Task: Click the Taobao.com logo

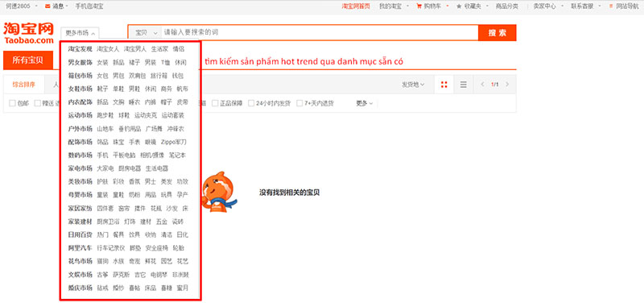Action: click(x=29, y=33)
